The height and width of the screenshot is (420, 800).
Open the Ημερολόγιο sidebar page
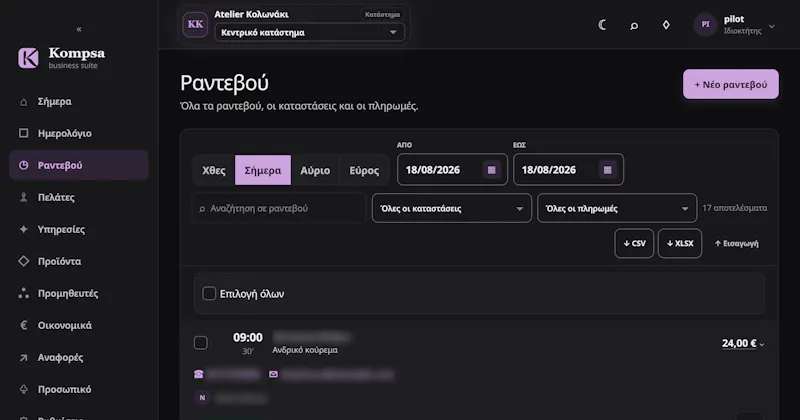coord(79,133)
